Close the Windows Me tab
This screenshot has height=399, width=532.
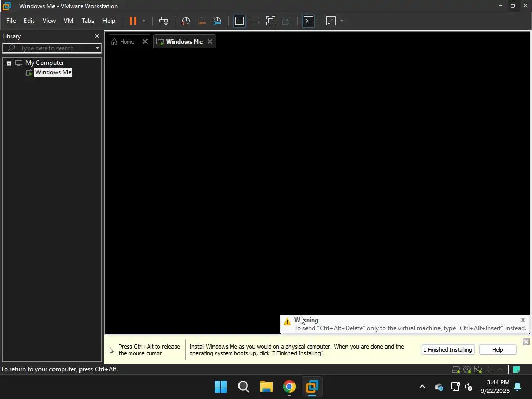coord(210,42)
